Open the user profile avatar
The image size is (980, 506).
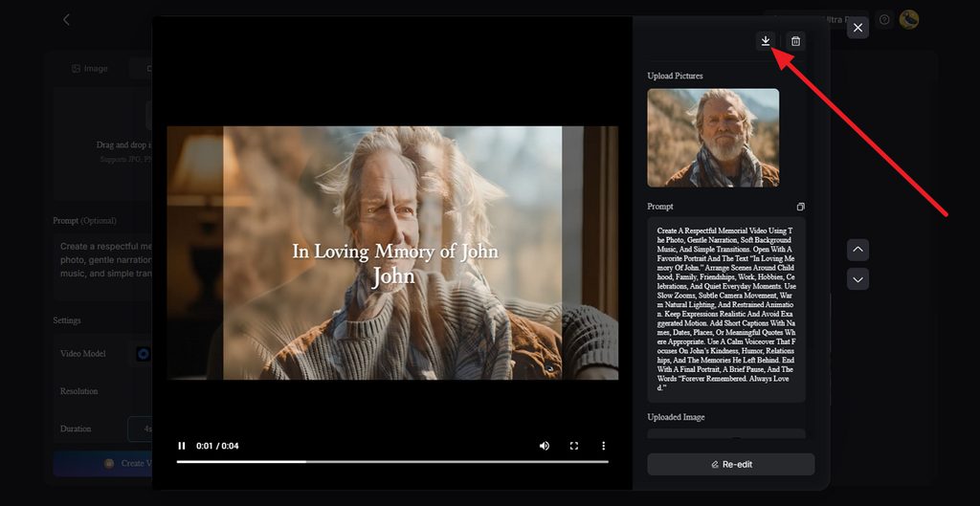coord(908,19)
